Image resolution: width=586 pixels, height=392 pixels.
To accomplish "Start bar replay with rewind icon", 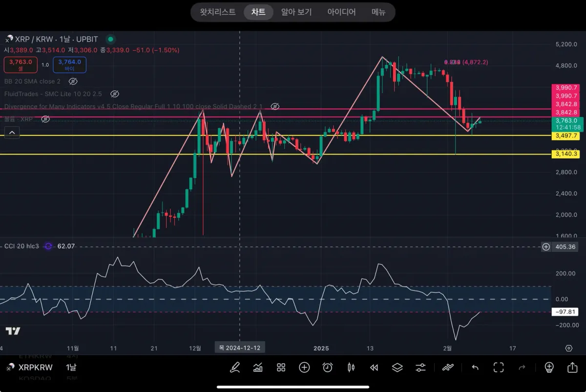I will point(374,367).
